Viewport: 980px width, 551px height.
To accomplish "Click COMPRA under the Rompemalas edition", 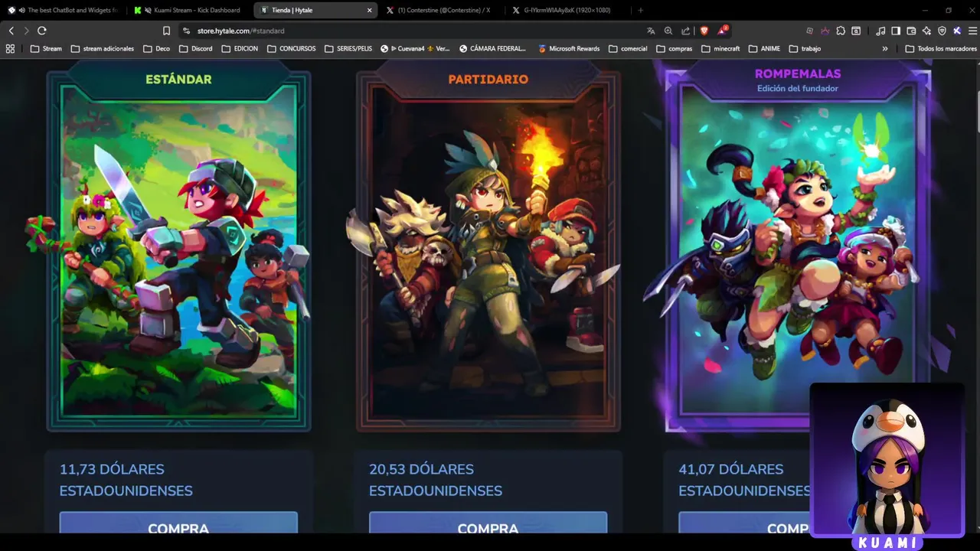I will [x=744, y=523].
